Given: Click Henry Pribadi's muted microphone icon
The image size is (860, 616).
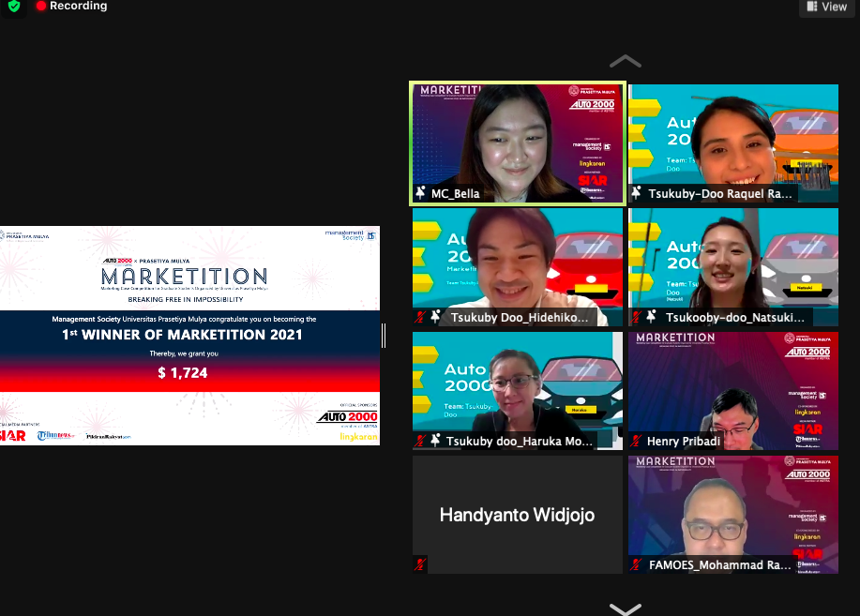Looking at the screenshot, I should click(x=636, y=441).
